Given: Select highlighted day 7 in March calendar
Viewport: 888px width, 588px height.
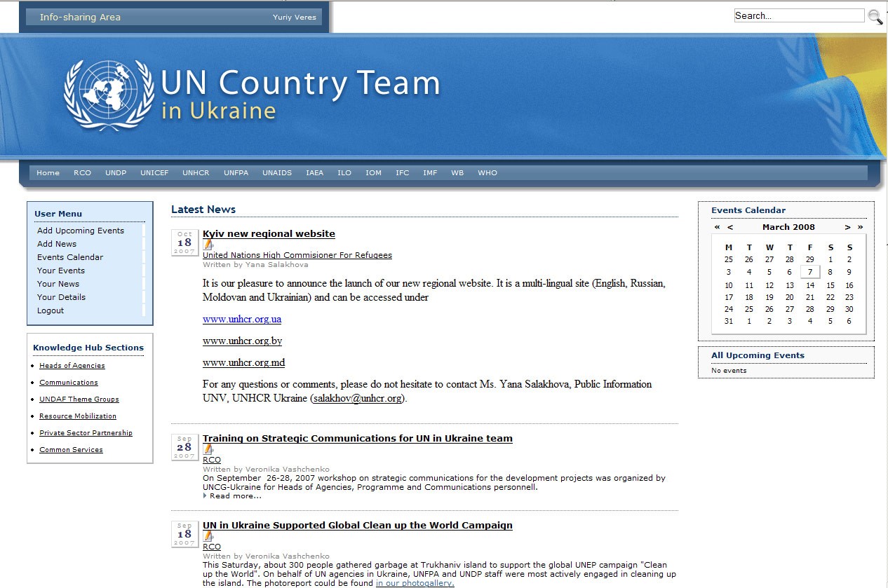Looking at the screenshot, I should [x=810, y=273].
